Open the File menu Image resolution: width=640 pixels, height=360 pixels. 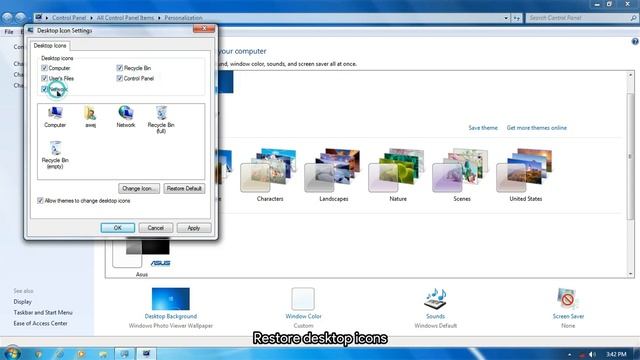coord(9,32)
